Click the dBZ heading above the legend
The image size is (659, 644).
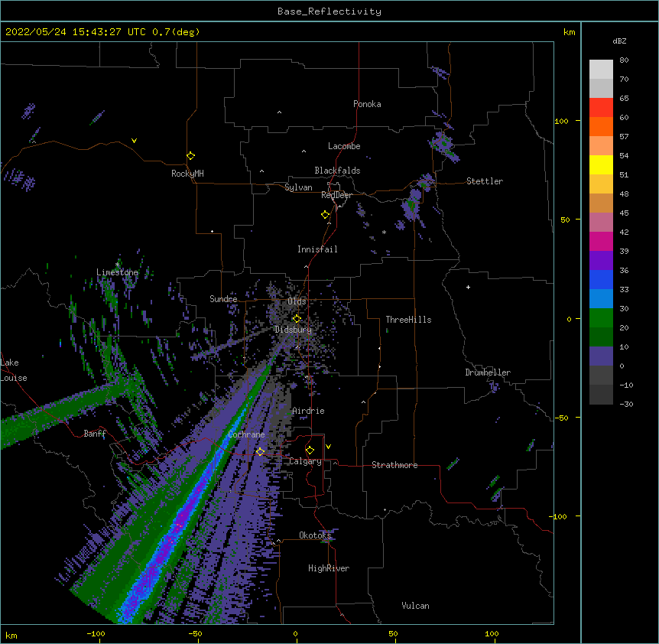click(619, 41)
